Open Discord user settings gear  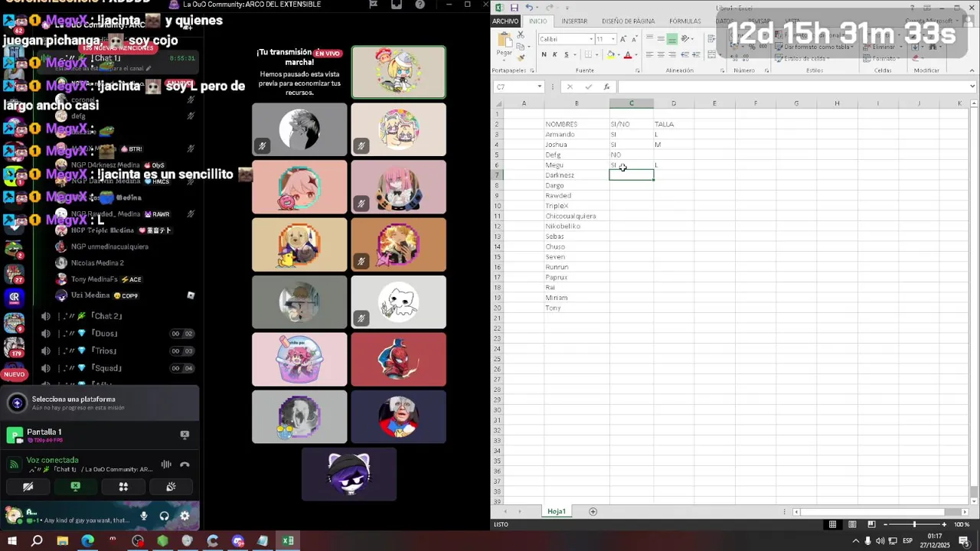point(185,517)
